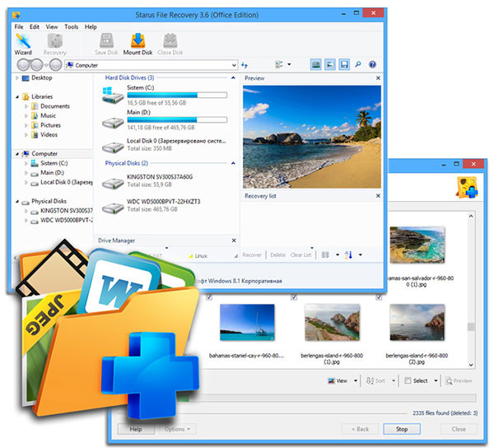This screenshot has width=494, height=448.
Task: Open the Edit menu
Action: [35, 27]
